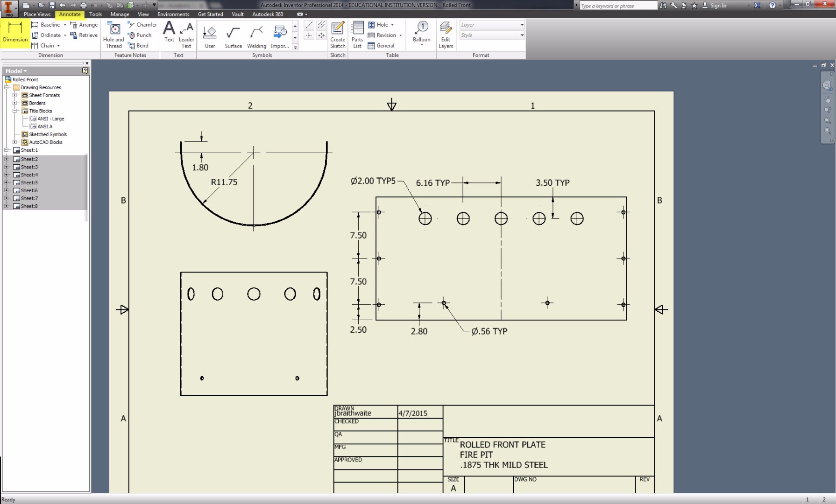Viewport: 836px width, 504px height.
Task: Click the Retrieve dimensions tool
Action: 84,35
